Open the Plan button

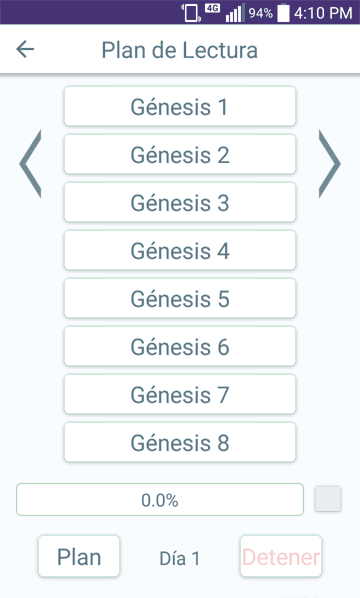point(79,556)
